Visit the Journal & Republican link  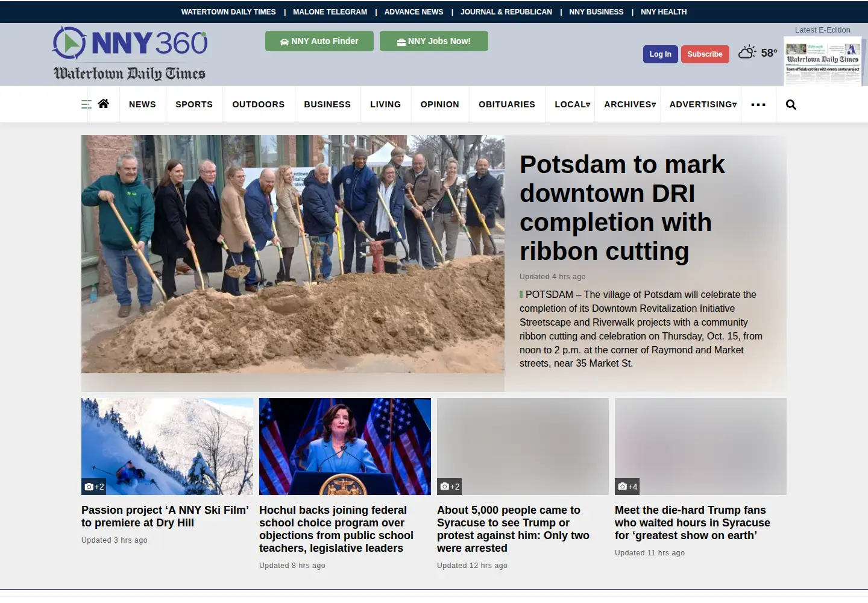click(506, 12)
